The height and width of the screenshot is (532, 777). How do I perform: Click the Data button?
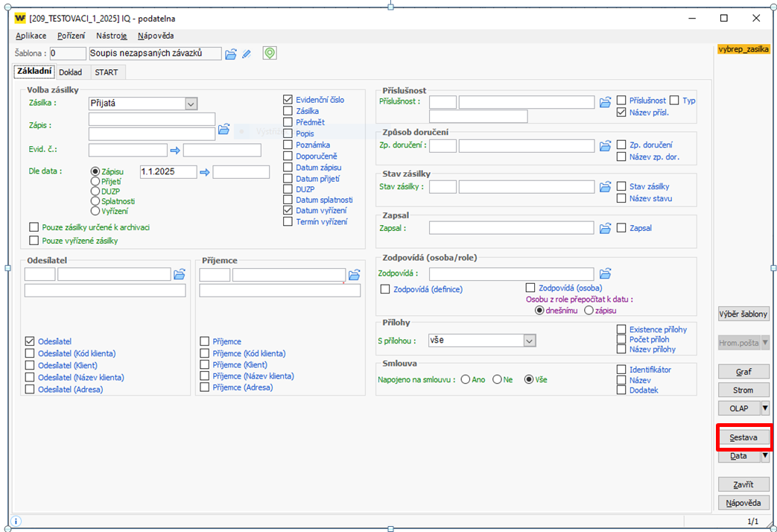click(739, 456)
